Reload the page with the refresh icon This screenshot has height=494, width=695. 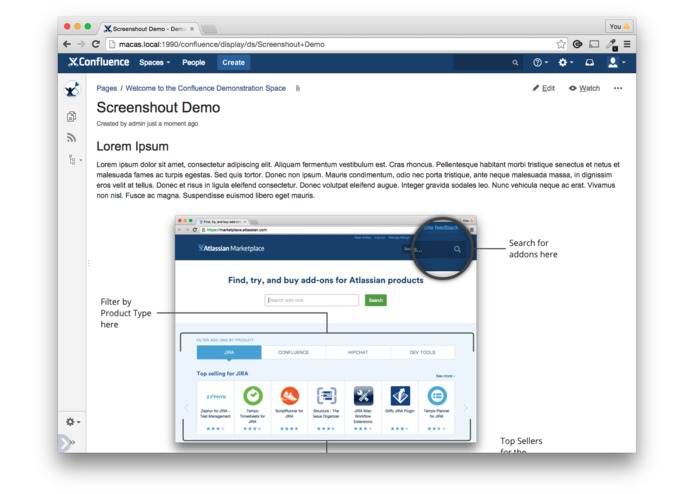[x=96, y=44]
